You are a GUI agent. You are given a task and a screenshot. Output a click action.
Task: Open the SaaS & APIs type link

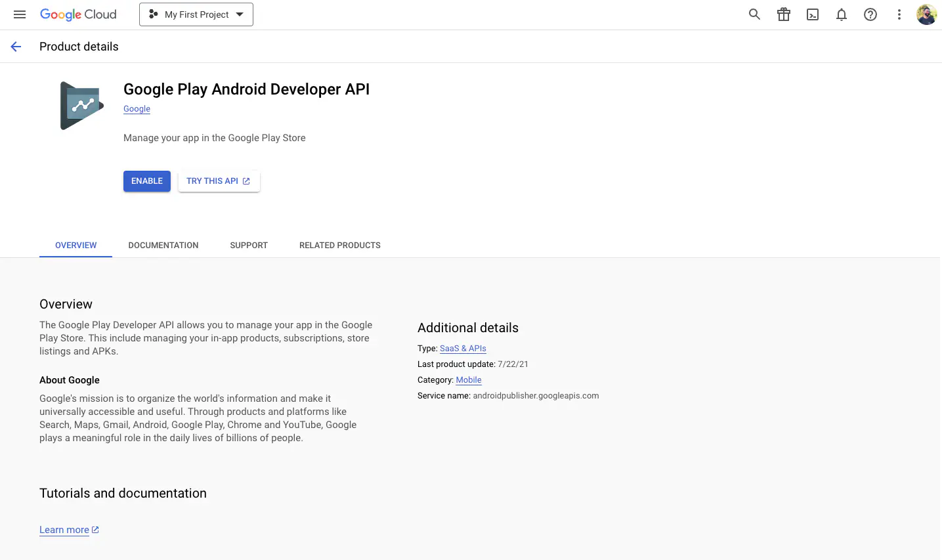463,349
